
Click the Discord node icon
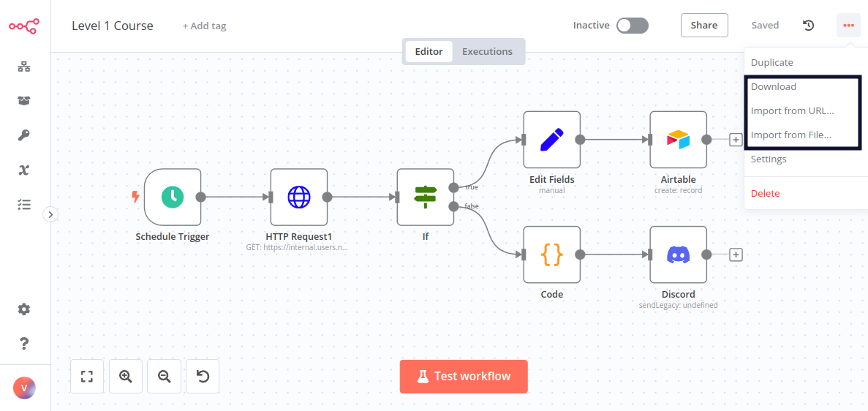(678, 254)
